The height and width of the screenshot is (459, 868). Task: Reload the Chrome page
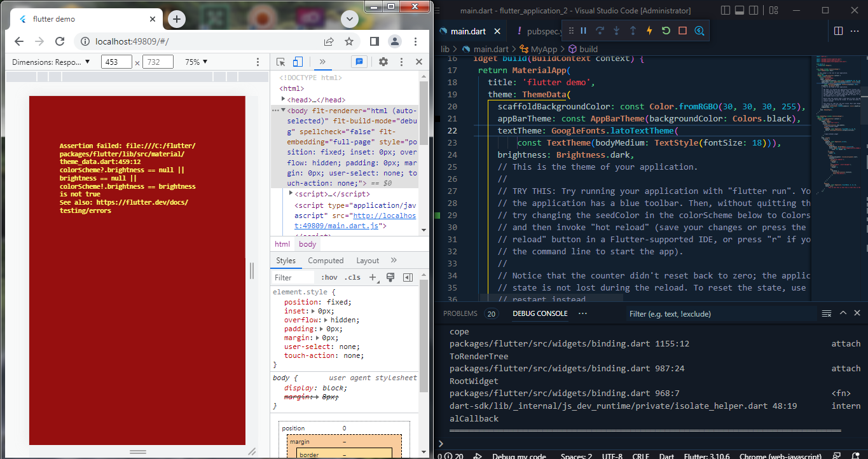[x=60, y=41]
